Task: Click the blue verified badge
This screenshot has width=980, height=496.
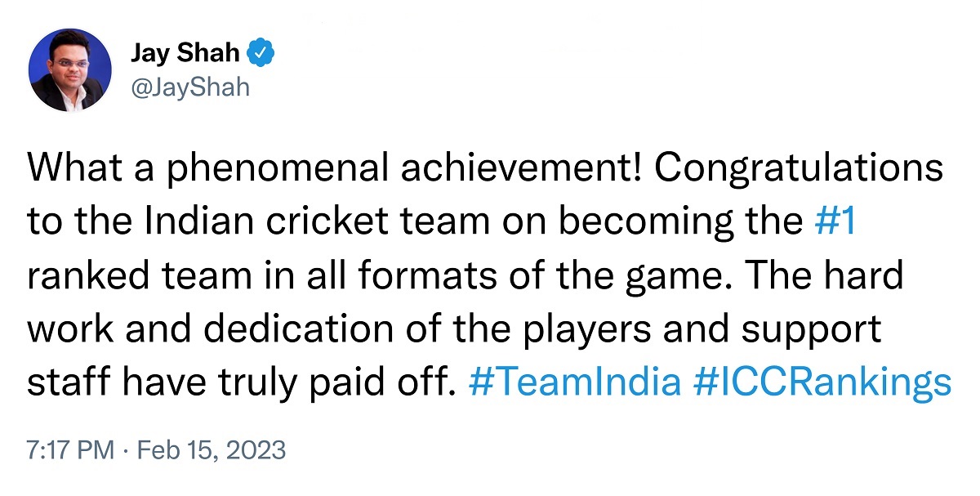Action: [x=261, y=53]
